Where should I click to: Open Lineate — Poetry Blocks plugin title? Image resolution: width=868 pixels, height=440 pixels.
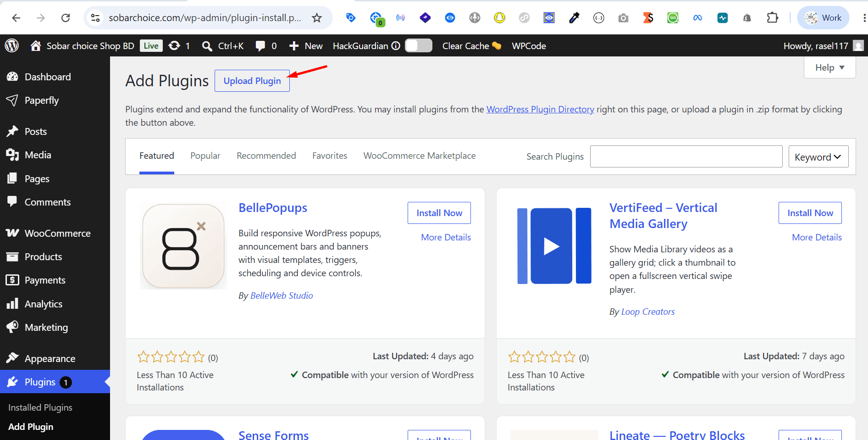[x=677, y=434]
